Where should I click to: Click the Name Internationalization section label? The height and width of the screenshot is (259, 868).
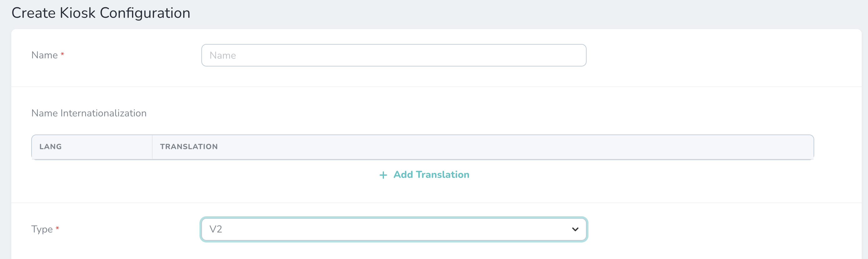click(89, 113)
